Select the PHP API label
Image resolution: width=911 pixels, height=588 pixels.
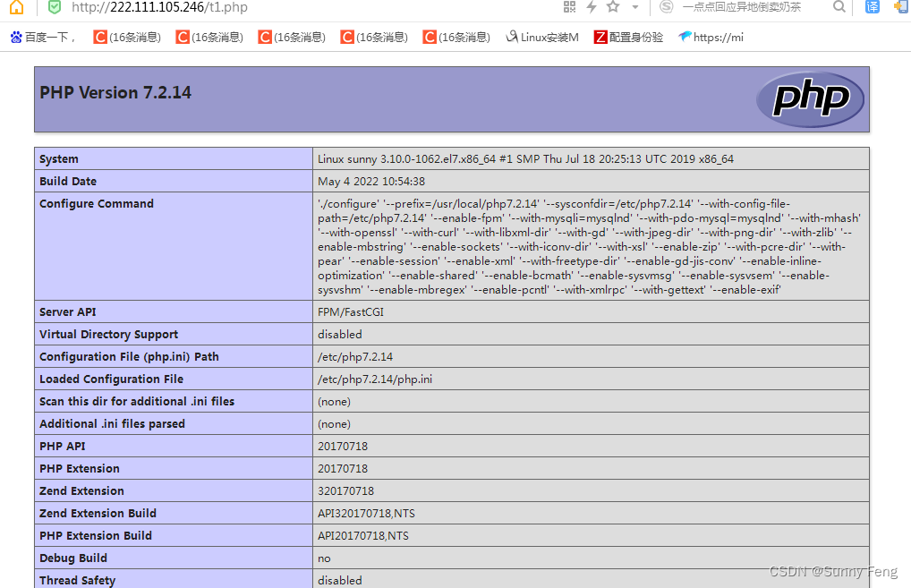point(62,447)
